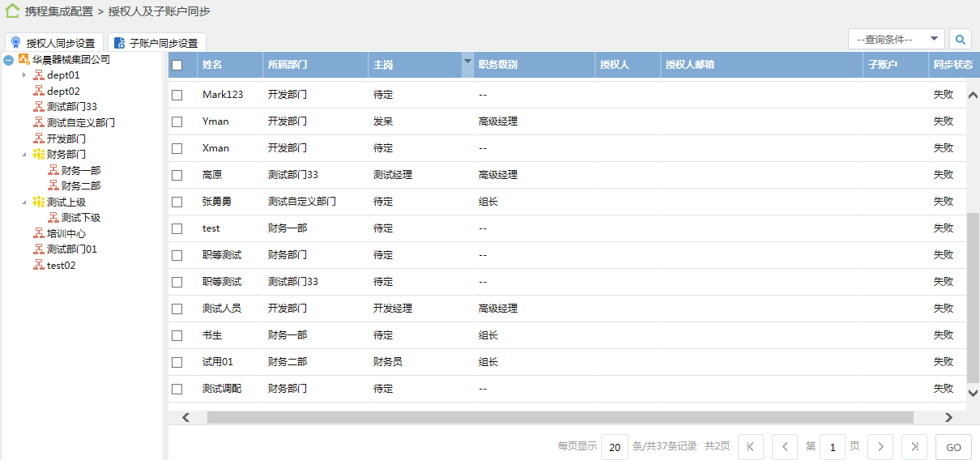Switch to the 授权人同步设置 tab

pos(53,43)
